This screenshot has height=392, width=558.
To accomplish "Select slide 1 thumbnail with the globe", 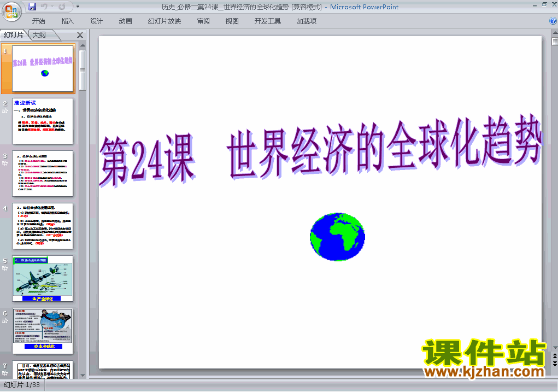I will tap(43, 68).
